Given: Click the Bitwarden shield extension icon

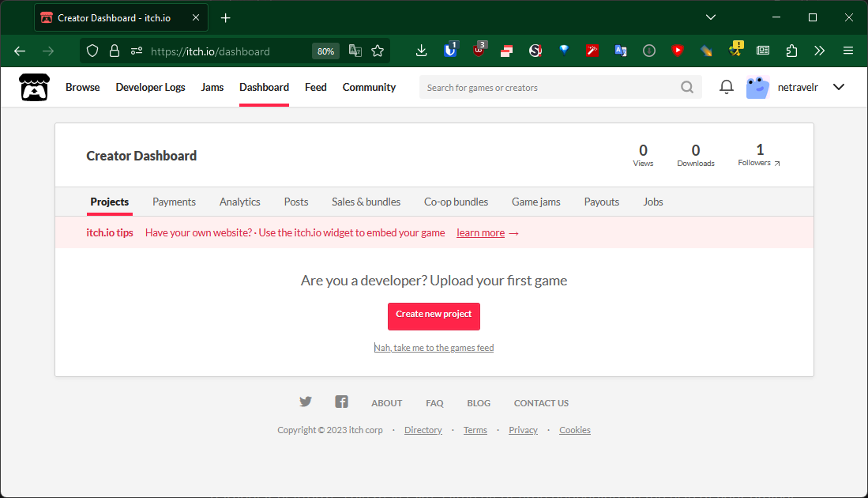Looking at the screenshot, I should 451,50.
